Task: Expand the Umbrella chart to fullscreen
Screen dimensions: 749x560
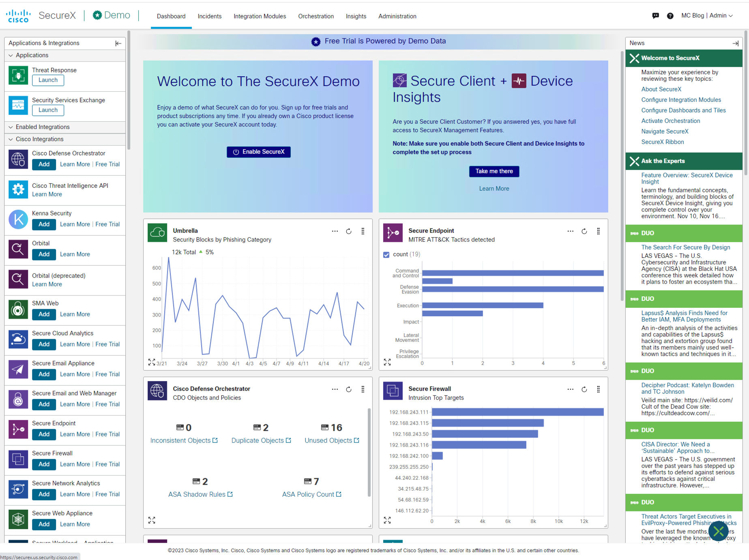Action: (152, 362)
